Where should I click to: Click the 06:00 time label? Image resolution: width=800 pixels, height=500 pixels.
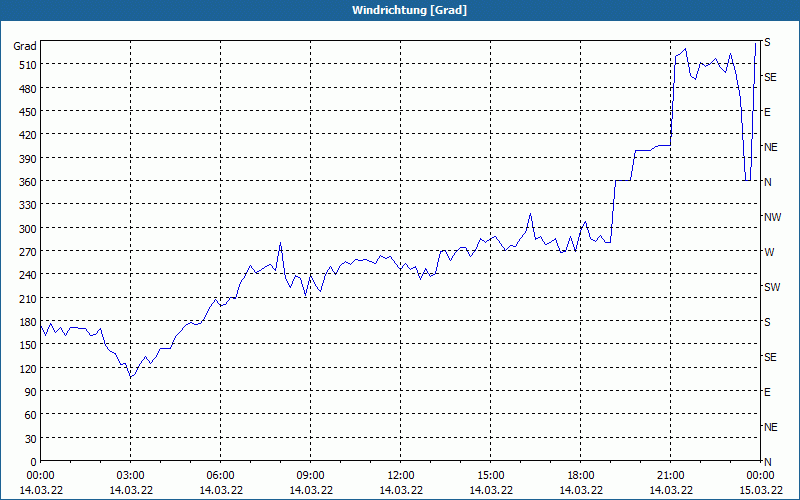point(220,476)
